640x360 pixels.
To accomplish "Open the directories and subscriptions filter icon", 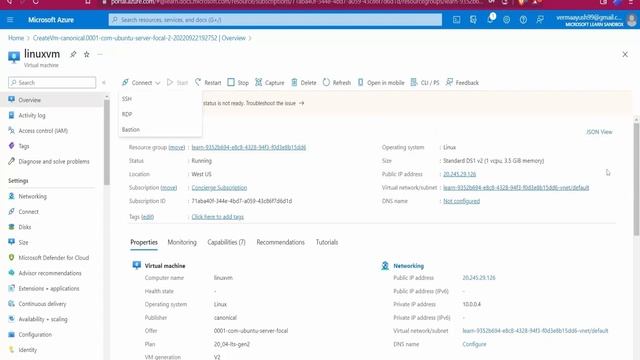I will click(473, 20).
